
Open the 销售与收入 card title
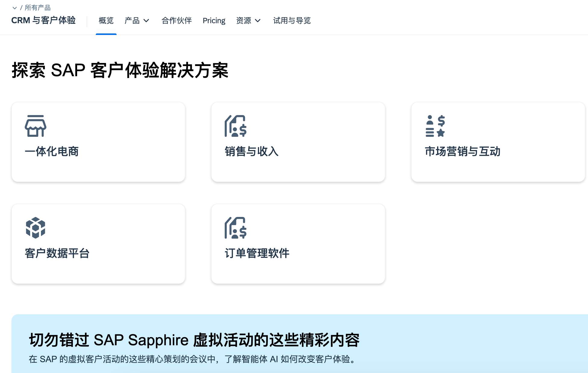252,151
